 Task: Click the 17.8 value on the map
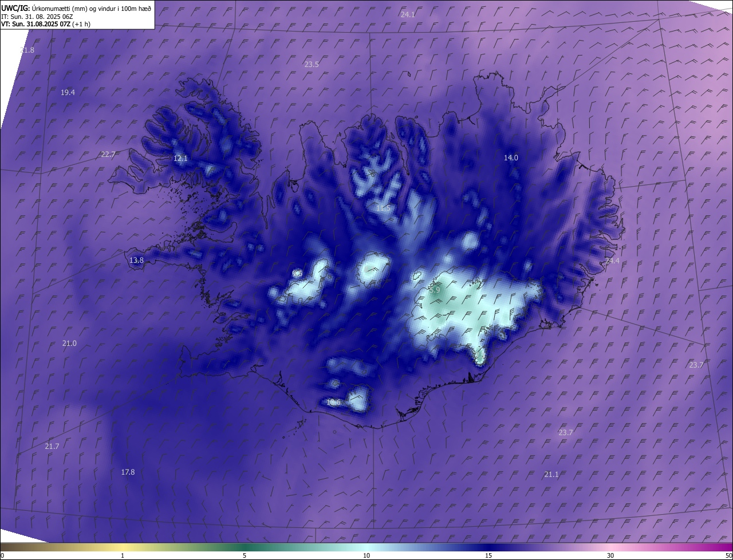click(128, 472)
